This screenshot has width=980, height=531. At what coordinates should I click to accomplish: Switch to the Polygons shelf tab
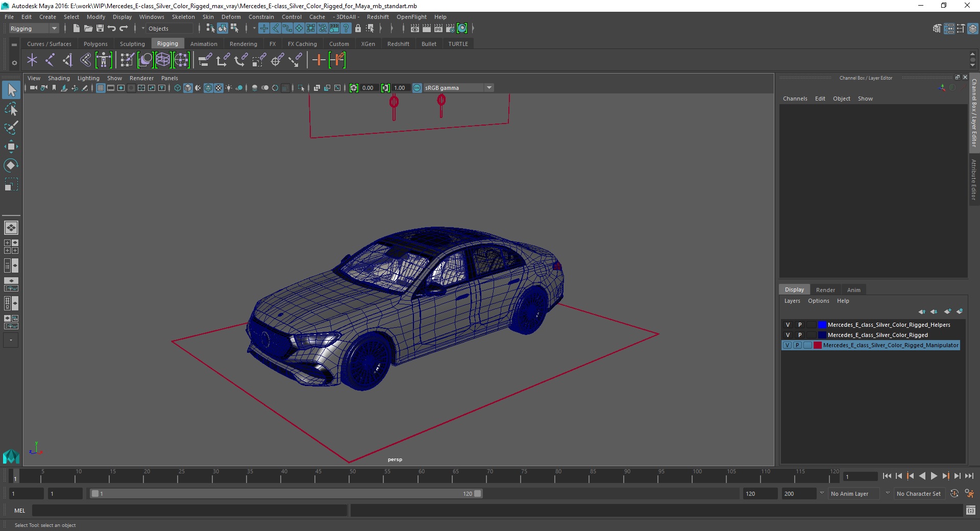click(x=95, y=44)
